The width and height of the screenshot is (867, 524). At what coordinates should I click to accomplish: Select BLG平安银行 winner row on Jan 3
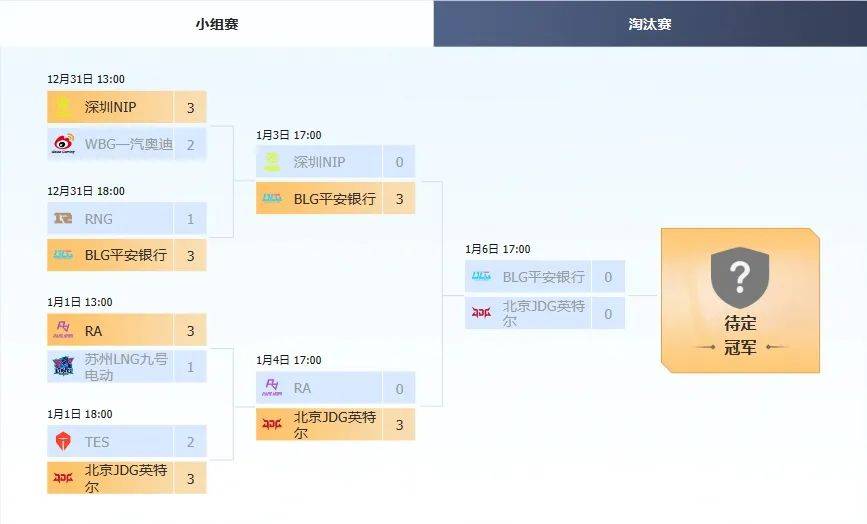(336, 198)
